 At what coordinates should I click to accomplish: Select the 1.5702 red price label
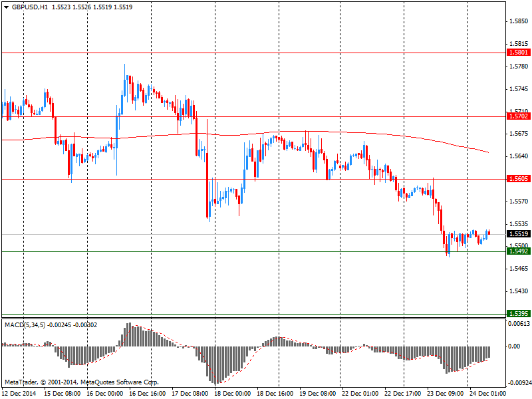519,116
